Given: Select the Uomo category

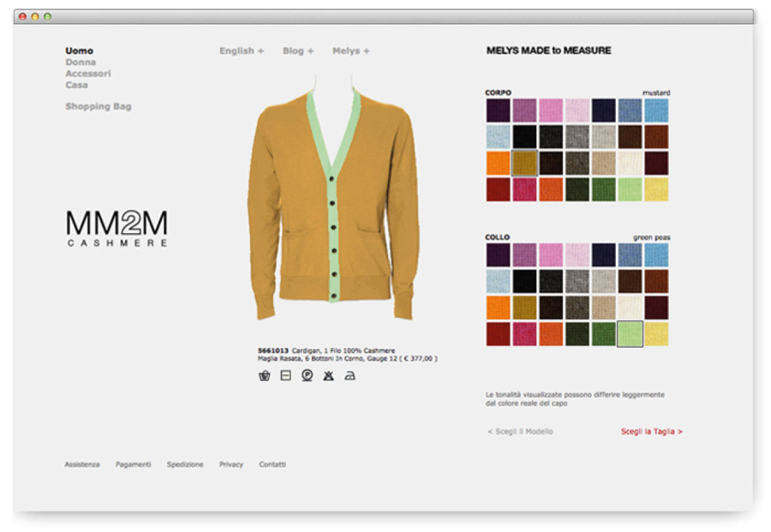Looking at the screenshot, I should coord(79,51).
